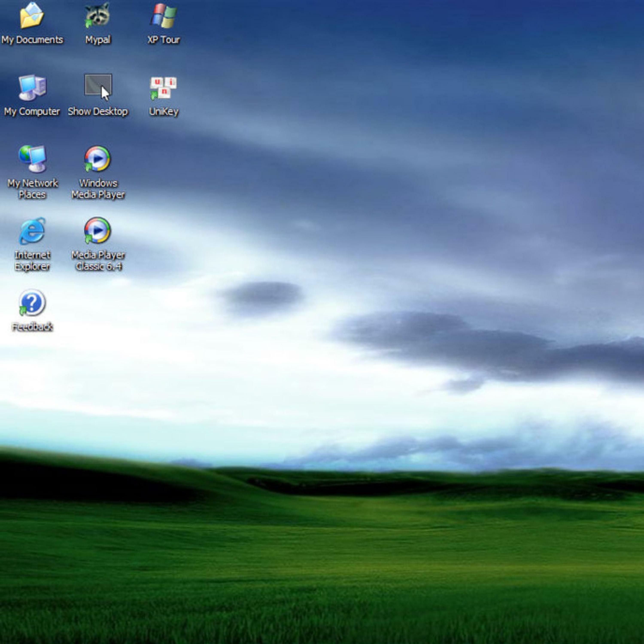Select the Mypal raccoon browser icon
Screen dimensions: 644x644
pos(97,15)
